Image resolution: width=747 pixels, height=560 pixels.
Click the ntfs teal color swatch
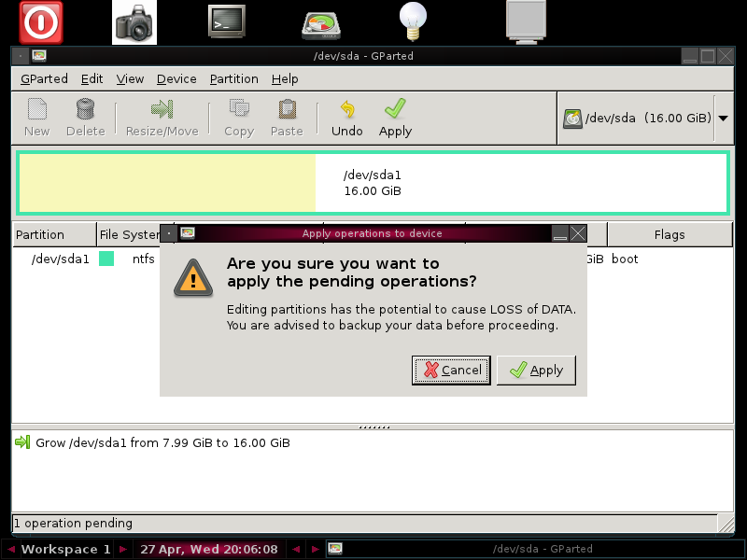coord(106,259)
